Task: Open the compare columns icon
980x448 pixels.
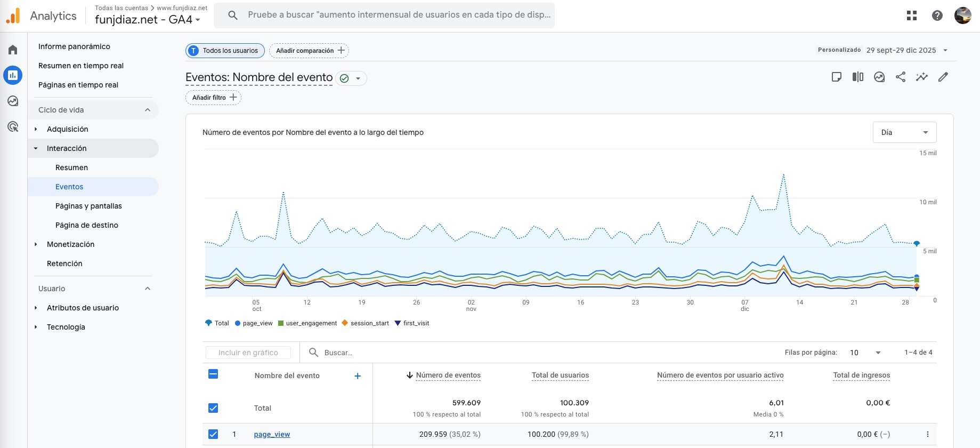Action: tap(858, 77)
